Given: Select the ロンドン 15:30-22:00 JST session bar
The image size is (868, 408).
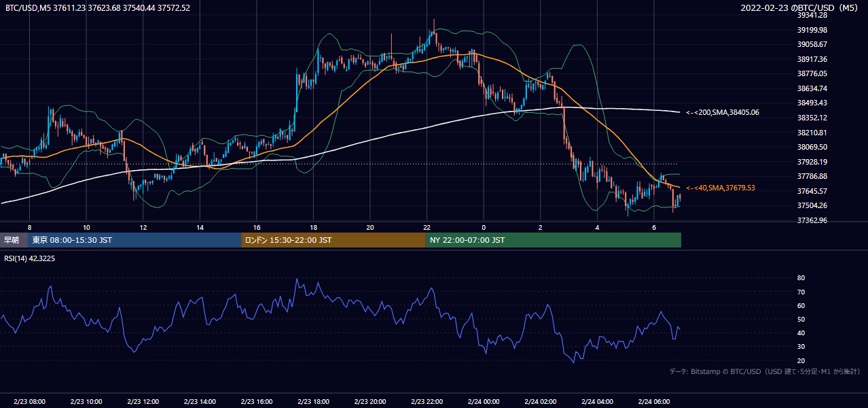Looking at the screenshot, I should pyautogui.click(x=333, y=240).
